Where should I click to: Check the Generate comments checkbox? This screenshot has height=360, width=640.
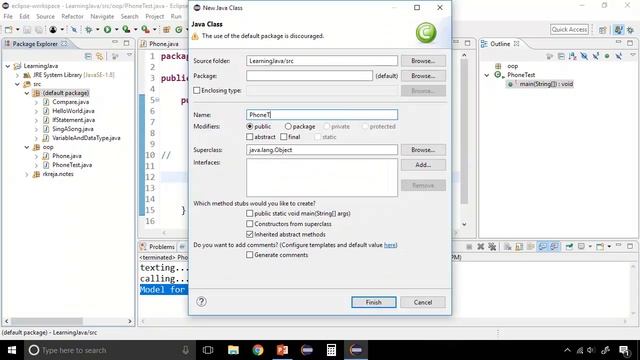tap(249, 255)
